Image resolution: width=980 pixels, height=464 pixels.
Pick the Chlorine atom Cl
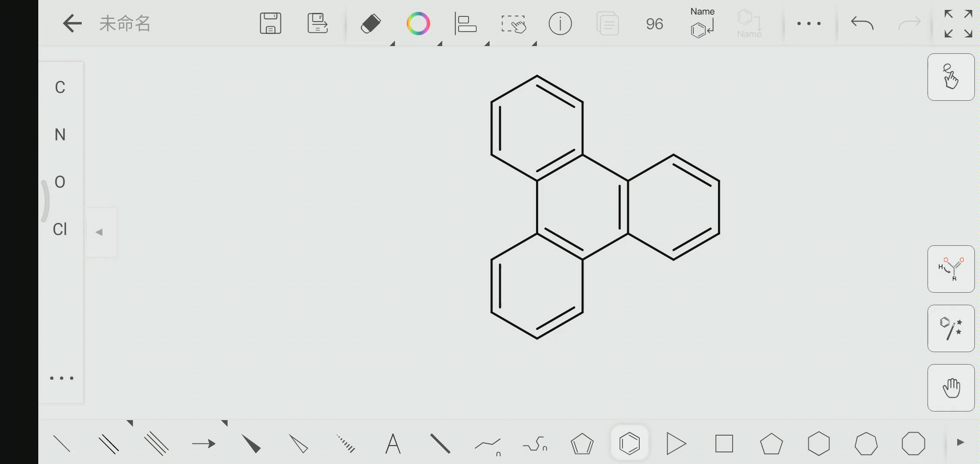tap(60, 229)
